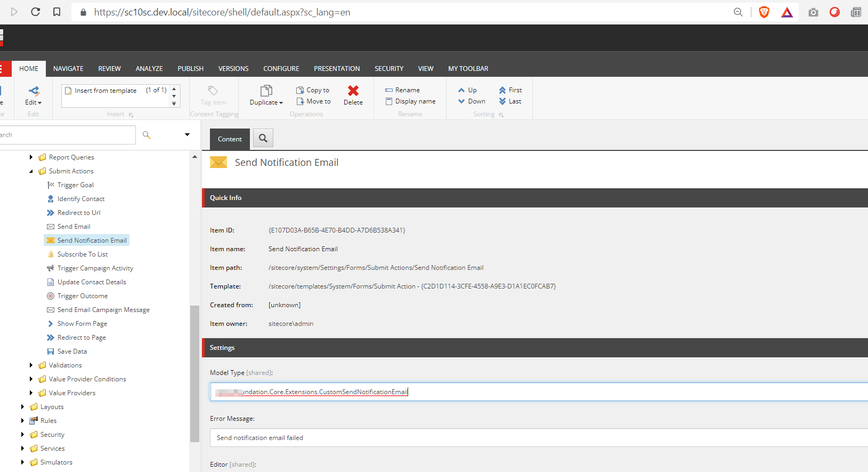868x472 pixels.
Task: Switch to REVIEW ribbon tab
Action: (x=109, y=69)
